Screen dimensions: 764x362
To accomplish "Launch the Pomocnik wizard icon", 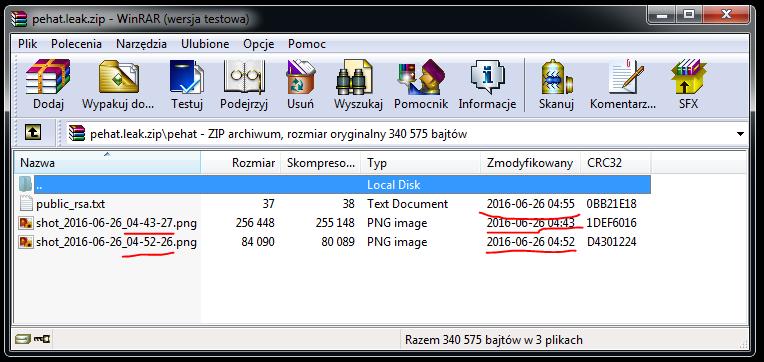I will tap(421, 77).
